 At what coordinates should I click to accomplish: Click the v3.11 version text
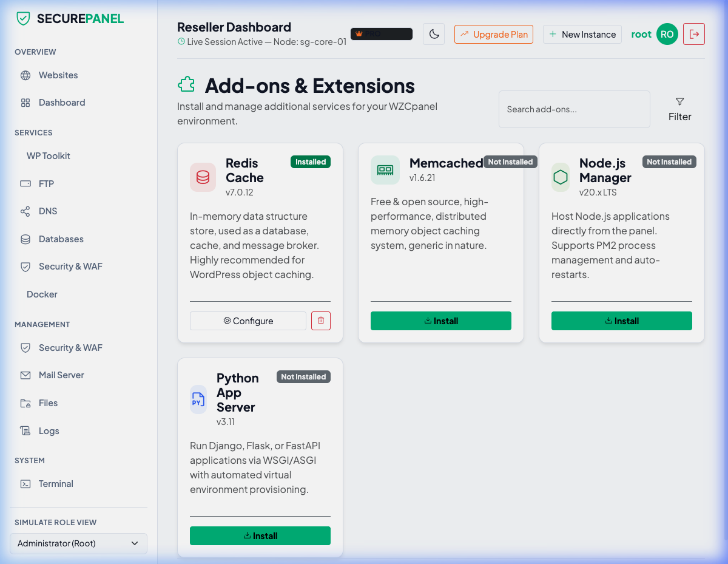coord(226,422)
